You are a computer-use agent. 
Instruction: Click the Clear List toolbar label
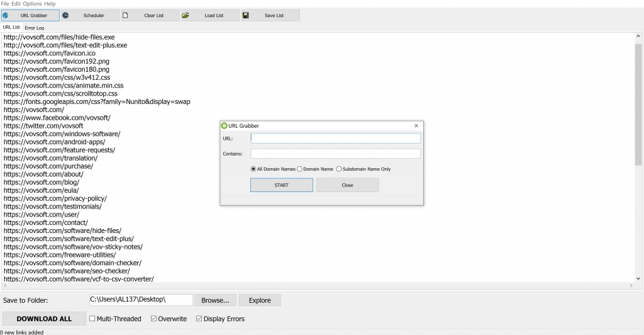pos(154,16)
